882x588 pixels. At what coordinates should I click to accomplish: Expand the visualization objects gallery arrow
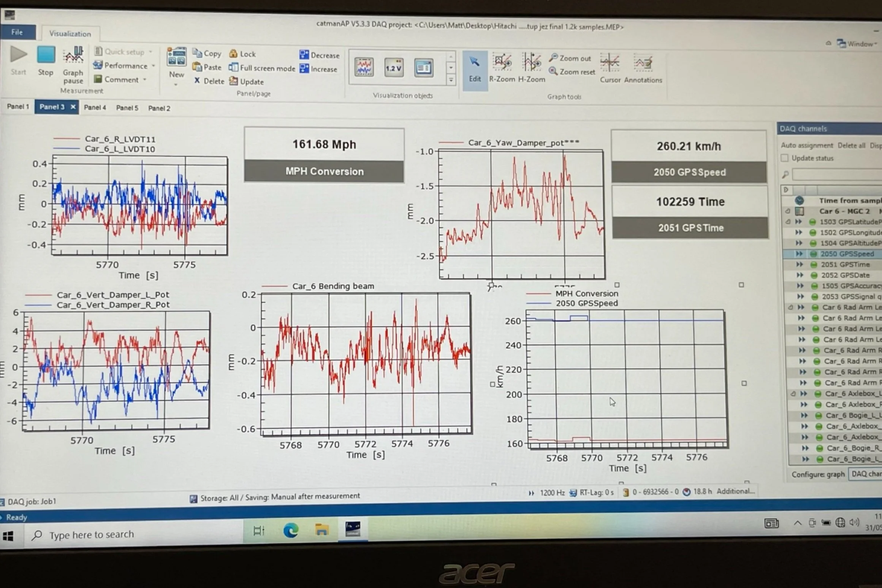tap(451, 80)
